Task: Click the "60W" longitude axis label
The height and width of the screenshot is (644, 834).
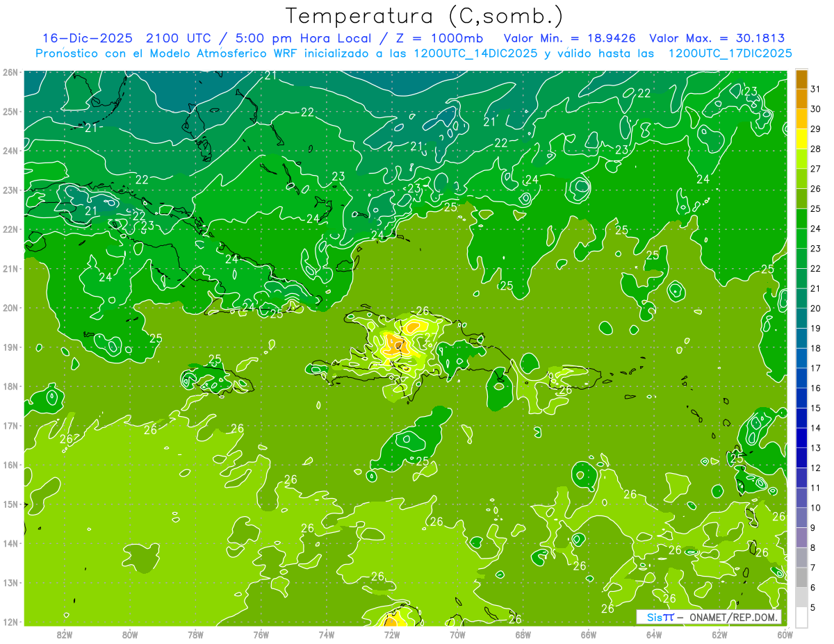Action: (x=785, y=634)
